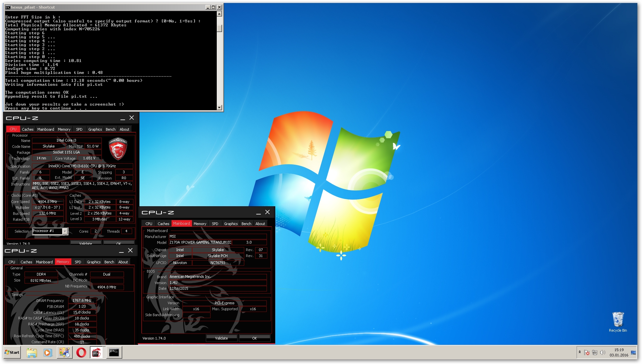The image size is (642, 364).
Task: Switch to Caches tab in top CPU-Z window
Action: (28, 129)
